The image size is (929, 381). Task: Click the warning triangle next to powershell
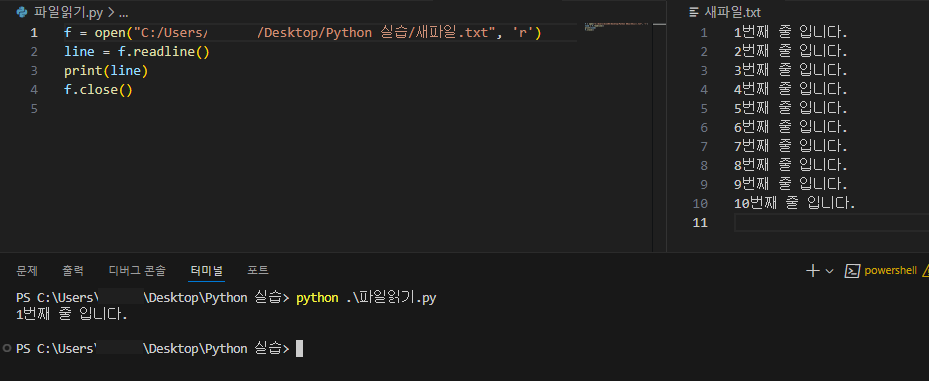(x=925, y=271)
